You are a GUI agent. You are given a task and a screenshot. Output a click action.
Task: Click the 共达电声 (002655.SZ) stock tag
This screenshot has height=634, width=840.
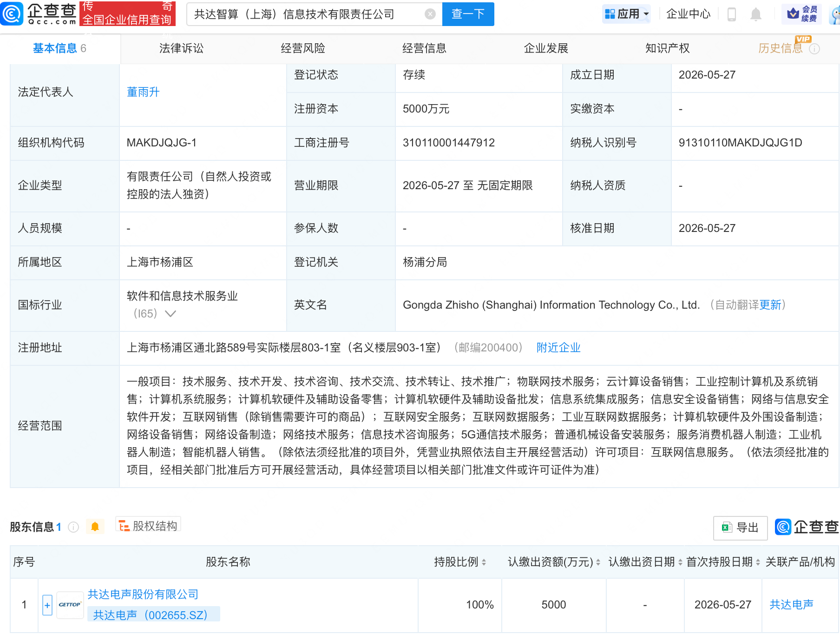pyautogui.click(x=154, y=615)
